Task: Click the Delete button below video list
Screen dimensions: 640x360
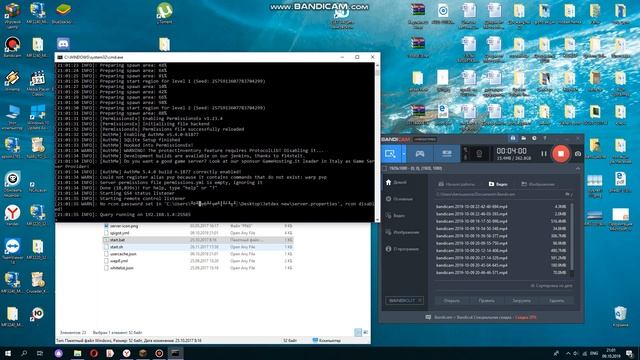Action: [557, 300]
